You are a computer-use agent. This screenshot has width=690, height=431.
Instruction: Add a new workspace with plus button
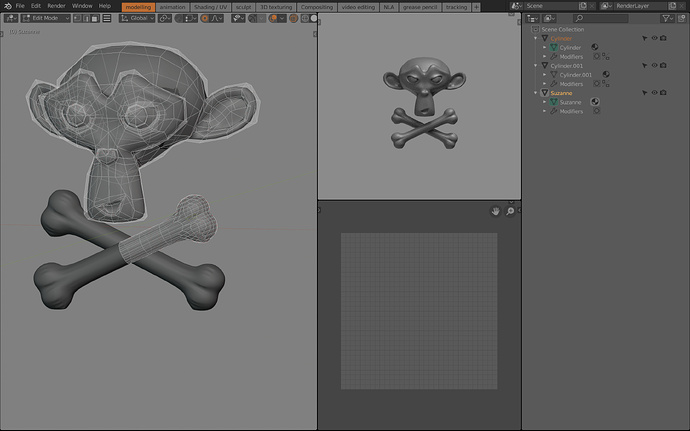pos(476,7)
